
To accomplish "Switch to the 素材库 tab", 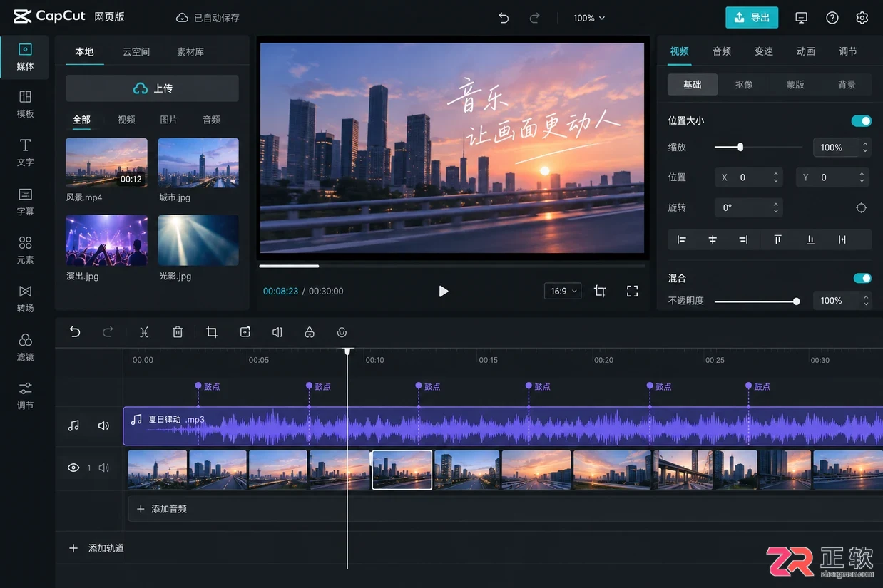I will 190,51.
